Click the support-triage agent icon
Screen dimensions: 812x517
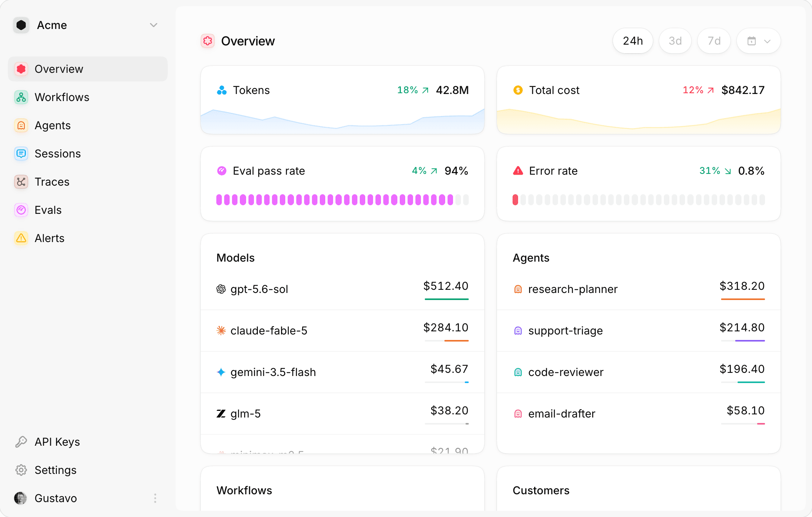pos(518,331)
